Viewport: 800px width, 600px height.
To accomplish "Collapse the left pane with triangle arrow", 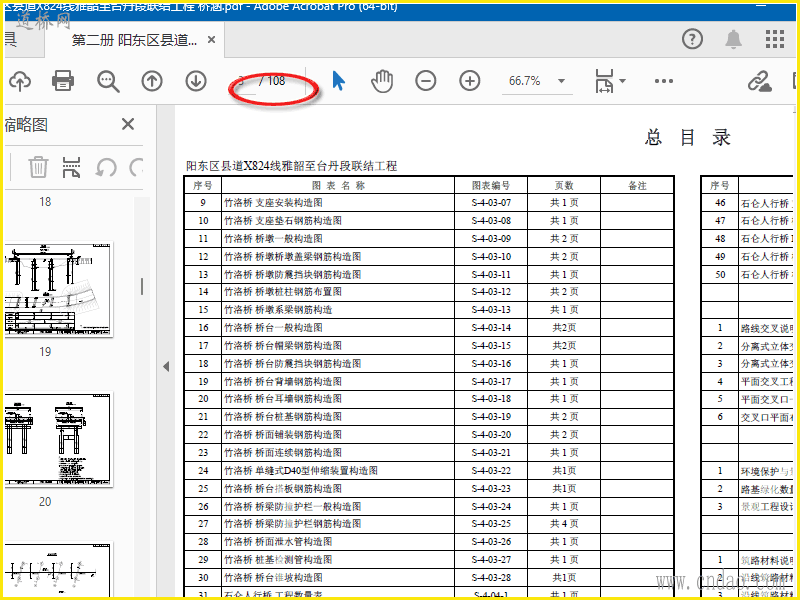I will pos(166,367).
